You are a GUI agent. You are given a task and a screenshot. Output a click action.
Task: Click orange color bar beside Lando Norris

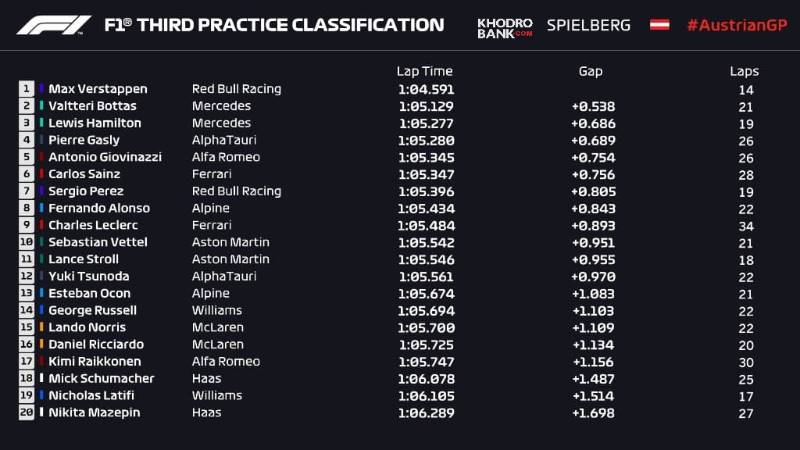pos(41,327)
